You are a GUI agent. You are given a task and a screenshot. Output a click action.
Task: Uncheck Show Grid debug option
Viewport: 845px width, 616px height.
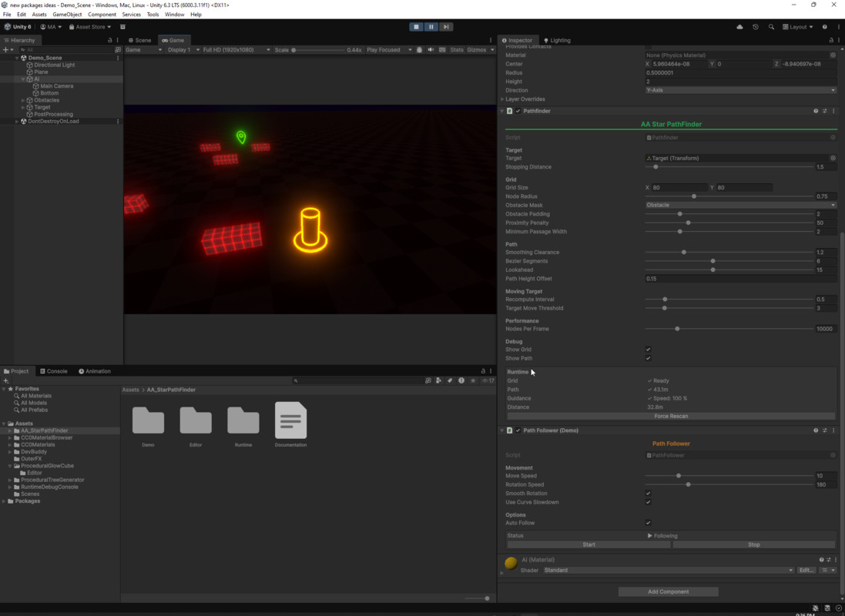pyautogui.click(x=649, y=350)
